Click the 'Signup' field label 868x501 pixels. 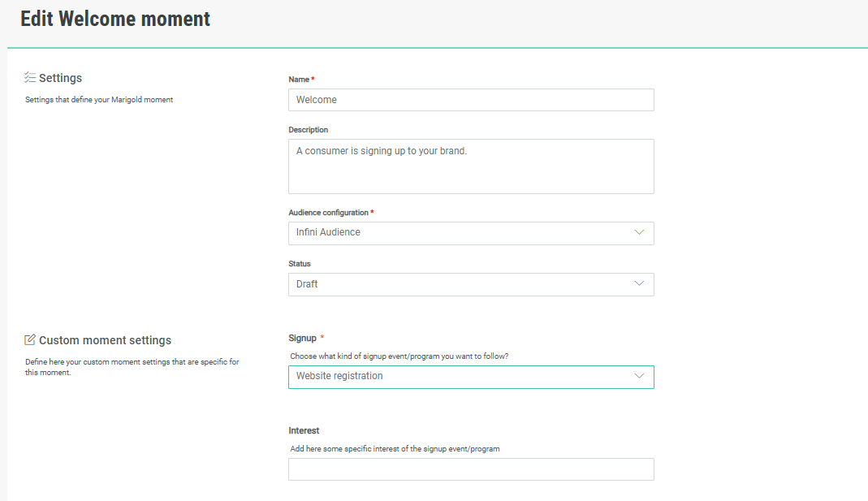(x=303, y=338)
